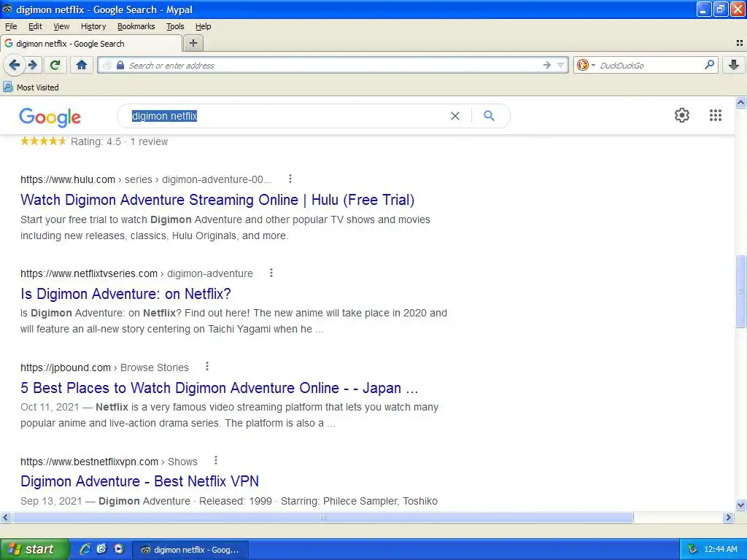The height and width of the screenshot is (560, 747).
Task: Open a new tab with plus button
Action: click(x=193, y=43)
